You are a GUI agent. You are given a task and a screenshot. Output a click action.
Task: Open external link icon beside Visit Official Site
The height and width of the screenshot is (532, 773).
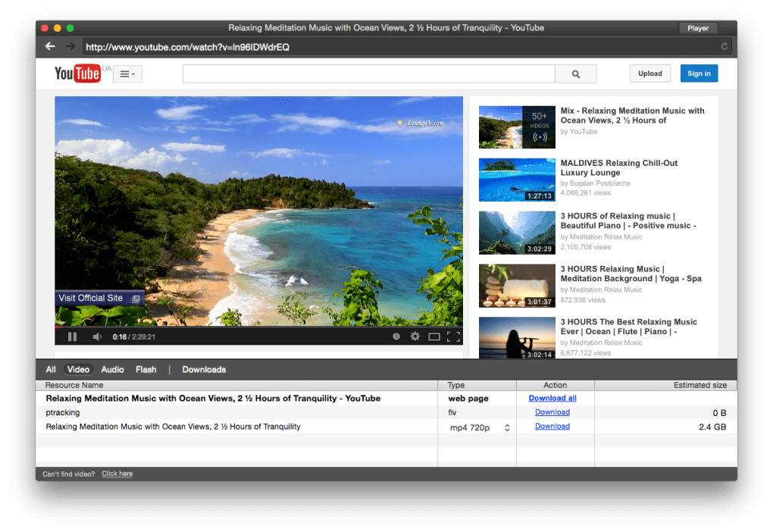(136, 299)
